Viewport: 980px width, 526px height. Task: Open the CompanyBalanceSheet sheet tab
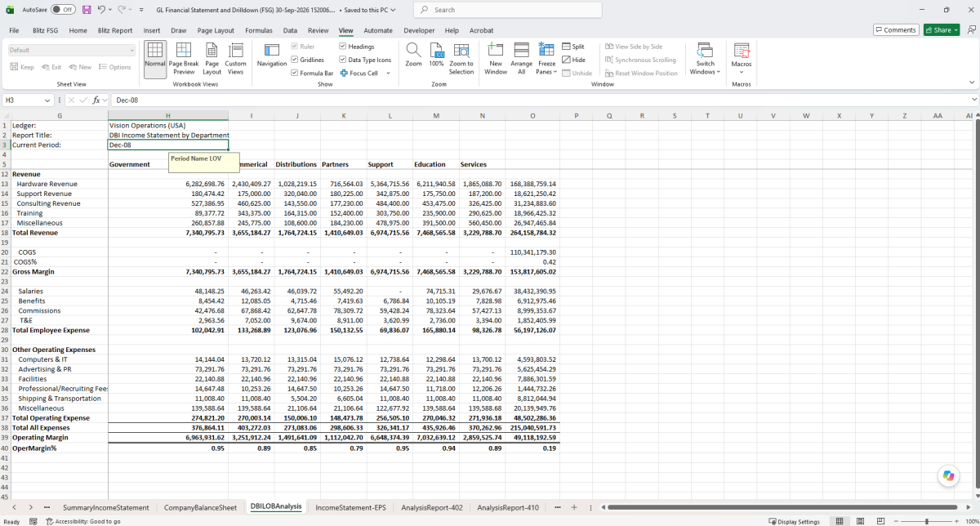tap(200, 507)
